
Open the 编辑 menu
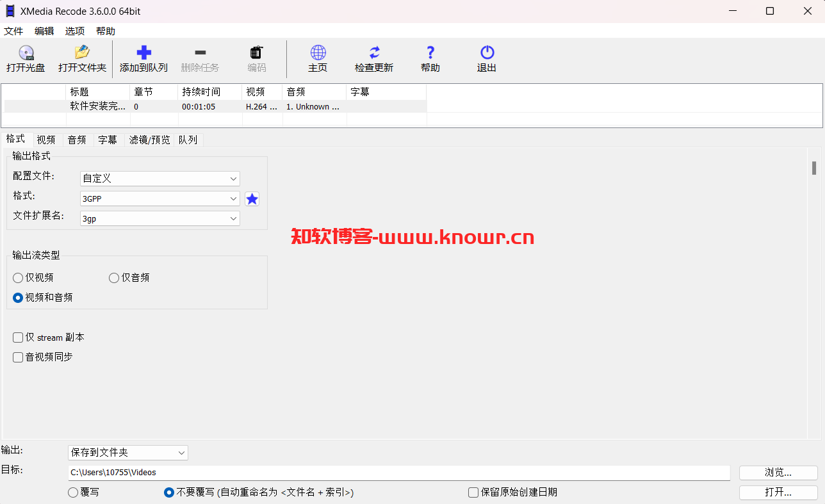[44, 31]
